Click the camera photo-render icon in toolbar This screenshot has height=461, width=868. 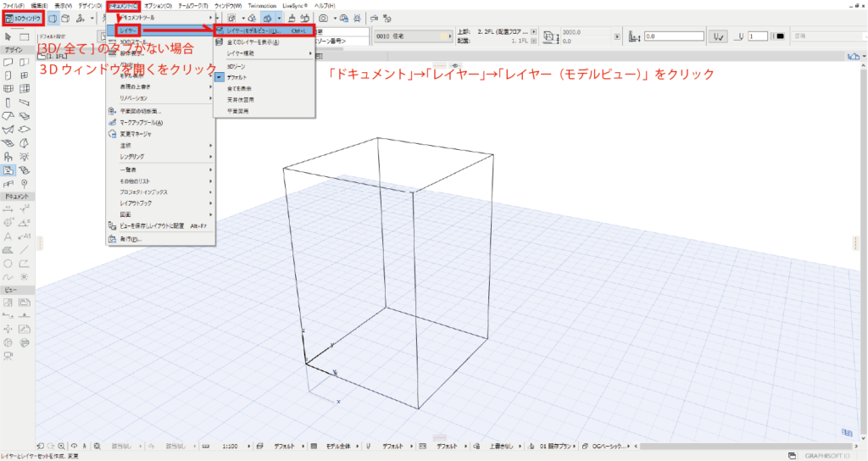[323, 19]
